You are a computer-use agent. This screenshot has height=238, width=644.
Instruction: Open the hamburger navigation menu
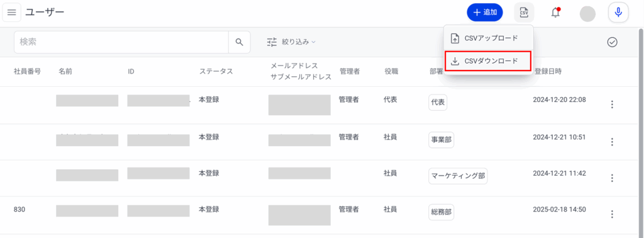12,13
